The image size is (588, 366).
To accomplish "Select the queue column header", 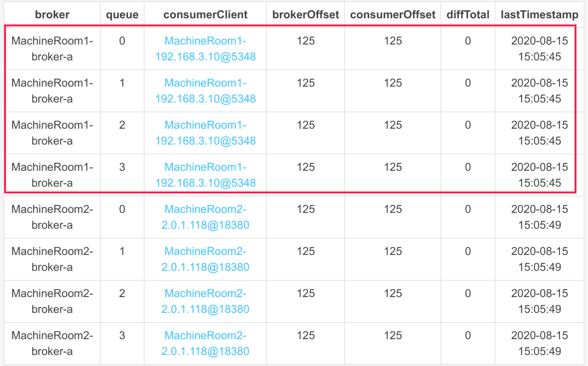I will [122, 14].
